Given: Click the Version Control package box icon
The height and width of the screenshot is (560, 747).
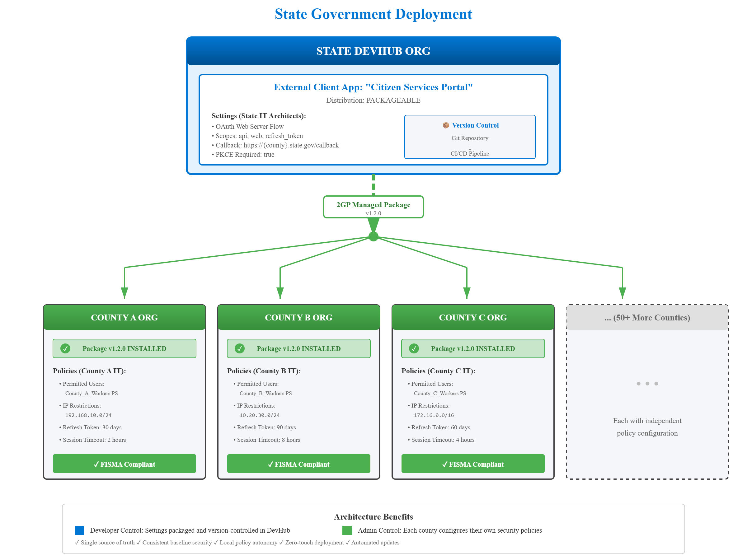Looking at the screenshot, I should pos(446,125).
